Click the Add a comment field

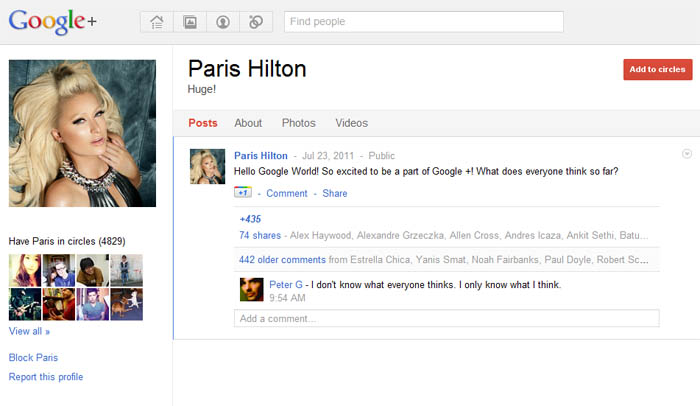pos(446,318)
